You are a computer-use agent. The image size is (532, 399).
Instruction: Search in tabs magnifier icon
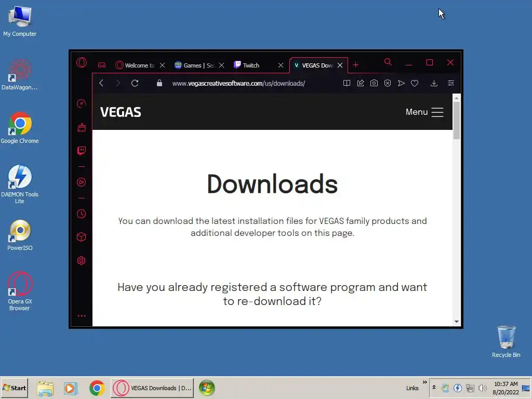click(388, 62)
